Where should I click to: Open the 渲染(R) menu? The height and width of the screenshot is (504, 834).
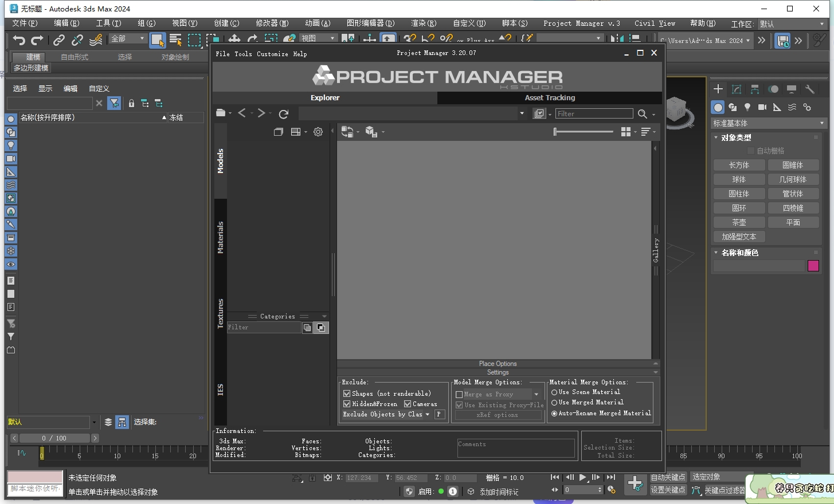click(x=424, y=23)
